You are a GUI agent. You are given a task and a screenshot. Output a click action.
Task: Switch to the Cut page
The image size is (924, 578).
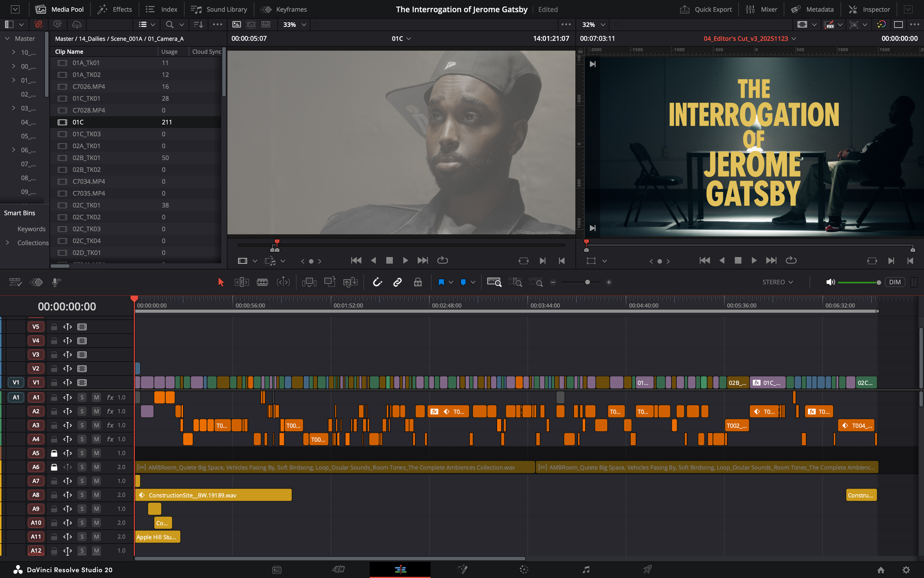point(338,569)
